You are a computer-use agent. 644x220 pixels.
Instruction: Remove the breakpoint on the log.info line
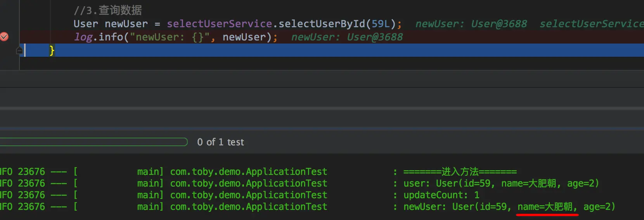coord(4,37)
